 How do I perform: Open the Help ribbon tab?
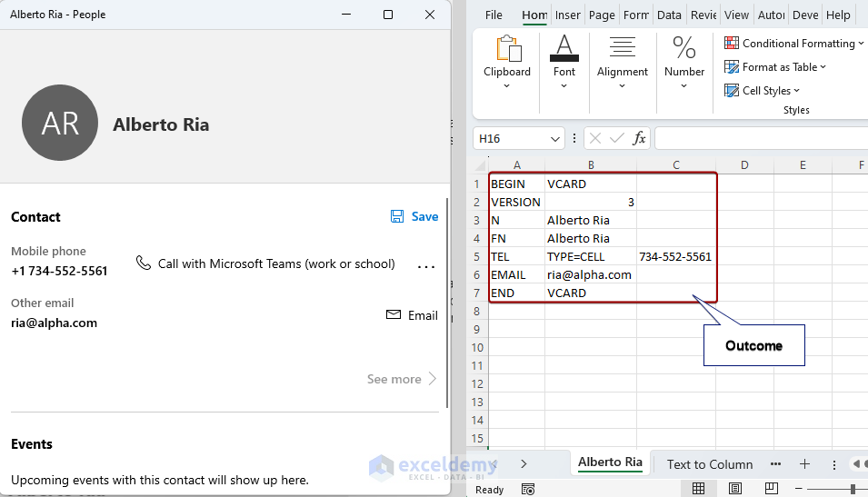pos(838,15)
